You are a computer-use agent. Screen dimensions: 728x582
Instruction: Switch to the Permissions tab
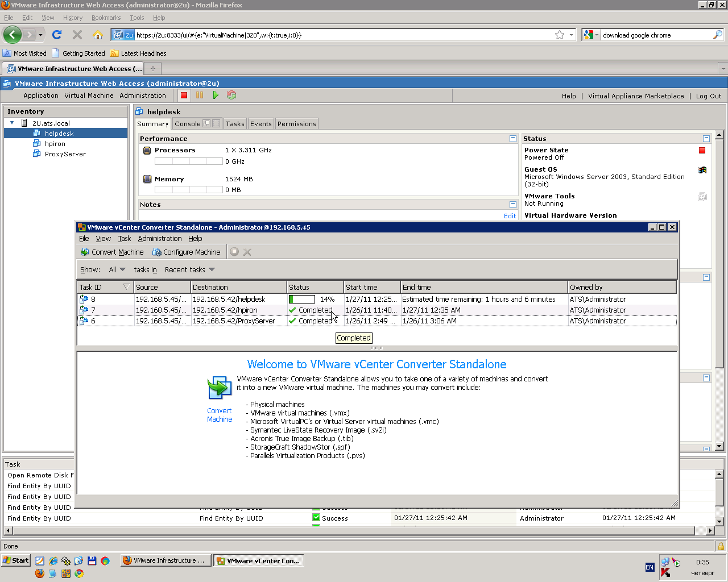[x=296, y=123]
